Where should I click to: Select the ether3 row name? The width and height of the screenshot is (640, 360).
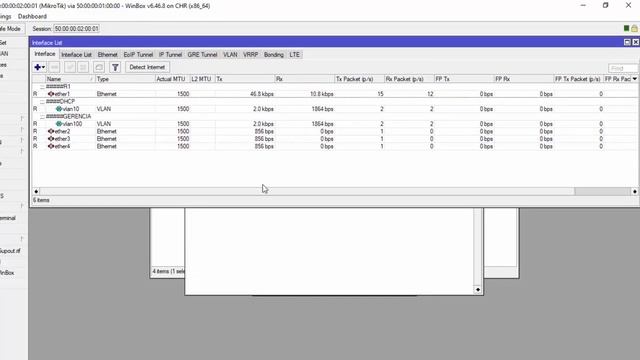tap(62, 139)
